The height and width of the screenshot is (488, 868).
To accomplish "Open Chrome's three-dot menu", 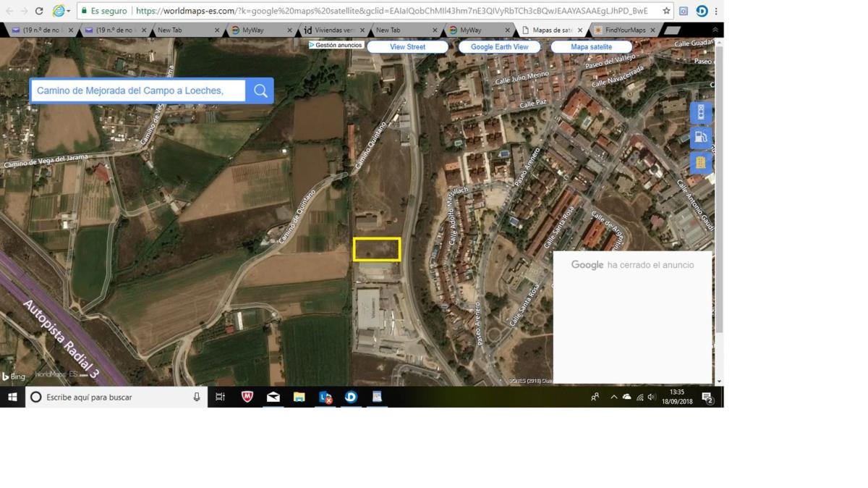I will [716, 11].
